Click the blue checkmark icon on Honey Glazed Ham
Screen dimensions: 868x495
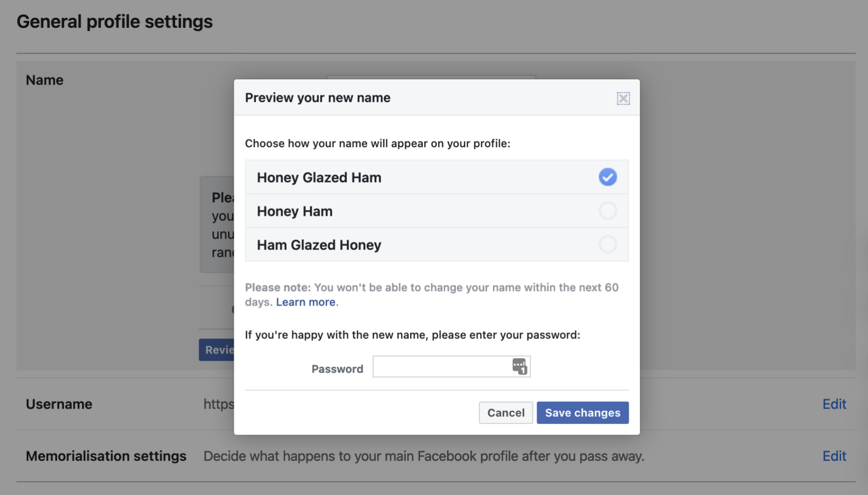tap(608, 176)
